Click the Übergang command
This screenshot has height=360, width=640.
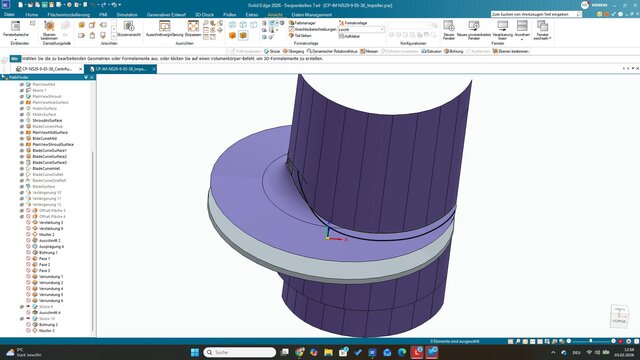(293, 51)
